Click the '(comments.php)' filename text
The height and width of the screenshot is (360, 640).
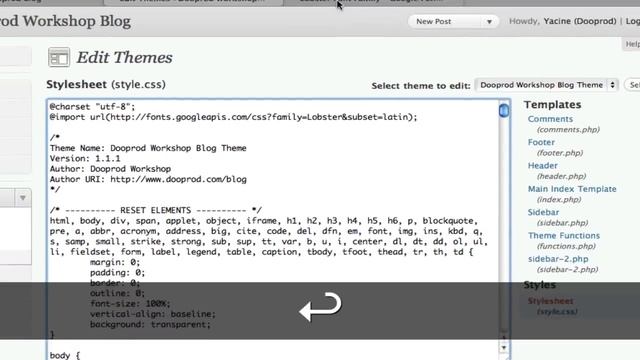tap(568, 129)
